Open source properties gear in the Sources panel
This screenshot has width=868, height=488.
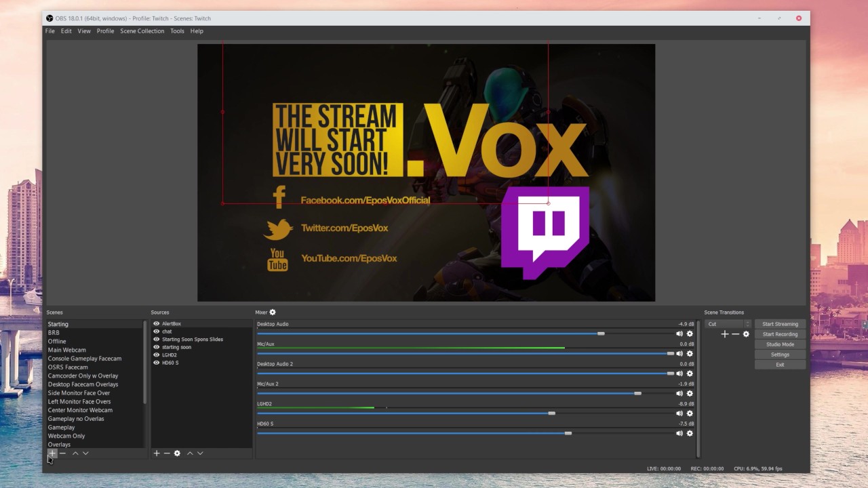(x=177, y=453)
